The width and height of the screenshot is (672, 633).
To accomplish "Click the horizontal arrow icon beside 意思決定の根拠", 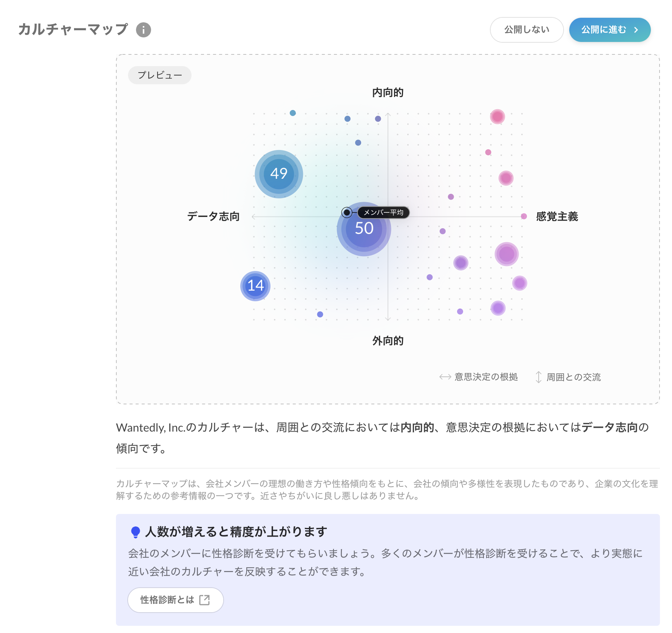I will 445,377.
